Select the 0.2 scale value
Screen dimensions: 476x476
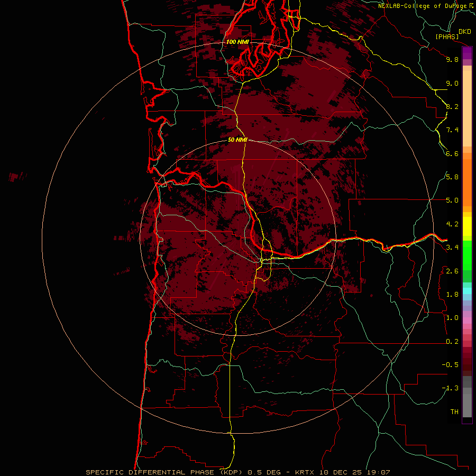pyautogui.click(x=452, y=342)
